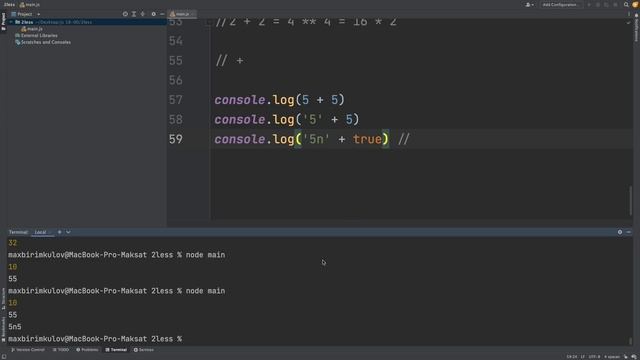Click main.js breadcrumb in navigation bar
The width and height of the screenshot is (640, 360).
coord(30,4)
